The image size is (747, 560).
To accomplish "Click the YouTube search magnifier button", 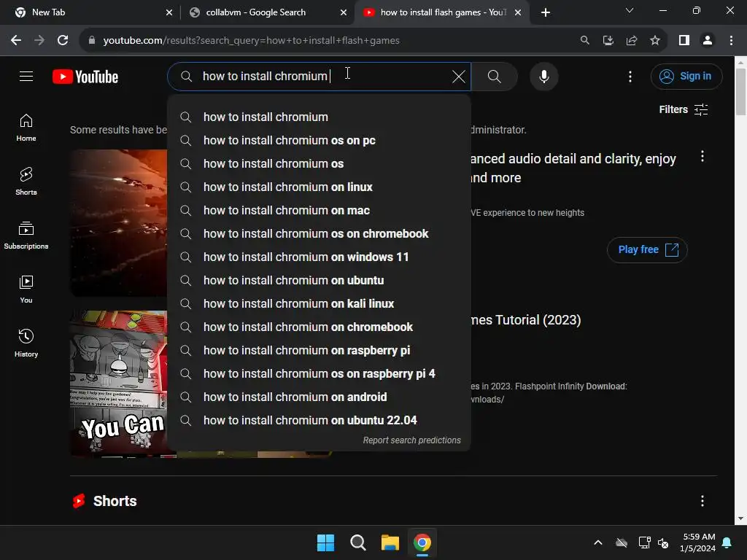I will [x=495, y=76].
